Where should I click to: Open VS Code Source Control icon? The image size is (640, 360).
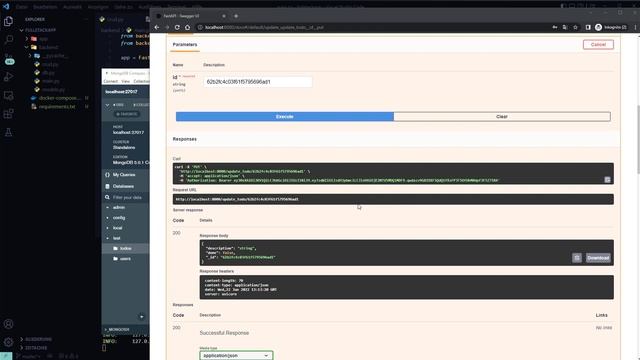9,59
